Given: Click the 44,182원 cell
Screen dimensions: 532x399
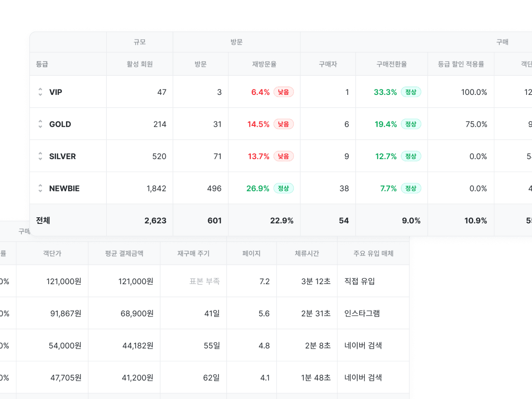Looking at the screenshot, I should (x=138, y=345).
